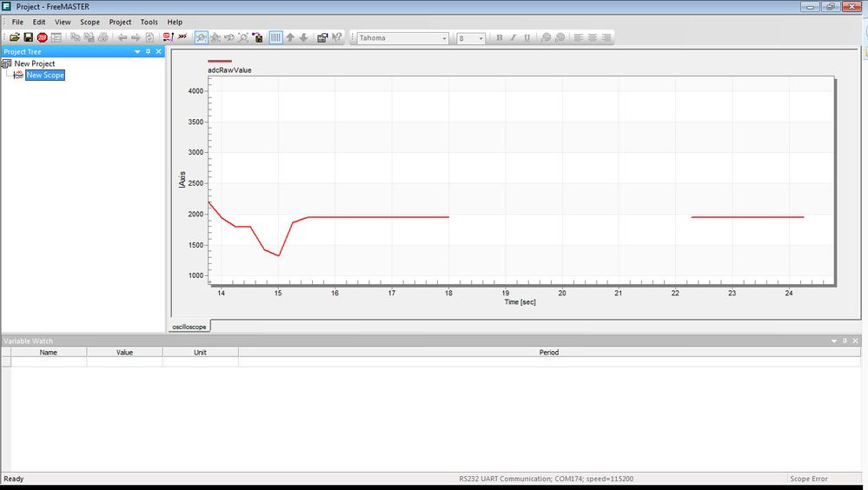Select New Scope tree item
Image resolution: width=868 pixels, height=490 pixels.
point(45,76)
